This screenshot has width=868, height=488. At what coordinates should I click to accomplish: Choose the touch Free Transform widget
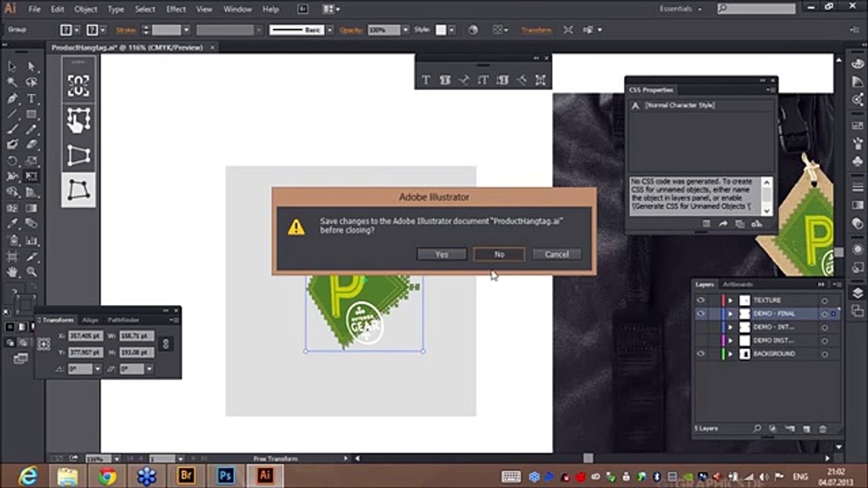pos(79,121)
